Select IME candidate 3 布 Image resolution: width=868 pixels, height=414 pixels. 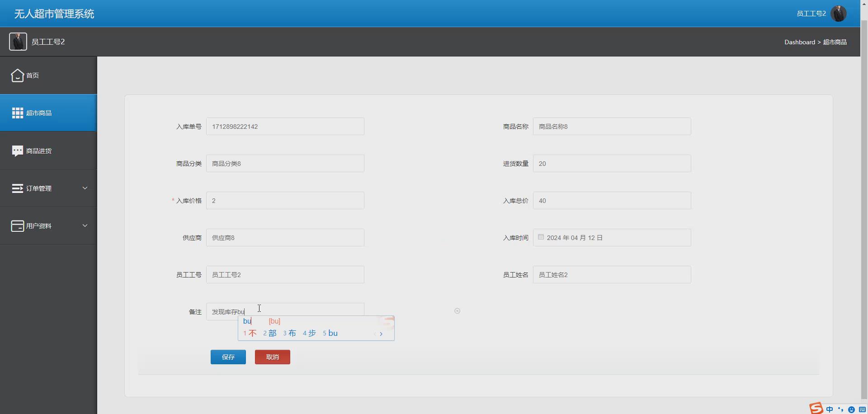(x=290, y=333)
